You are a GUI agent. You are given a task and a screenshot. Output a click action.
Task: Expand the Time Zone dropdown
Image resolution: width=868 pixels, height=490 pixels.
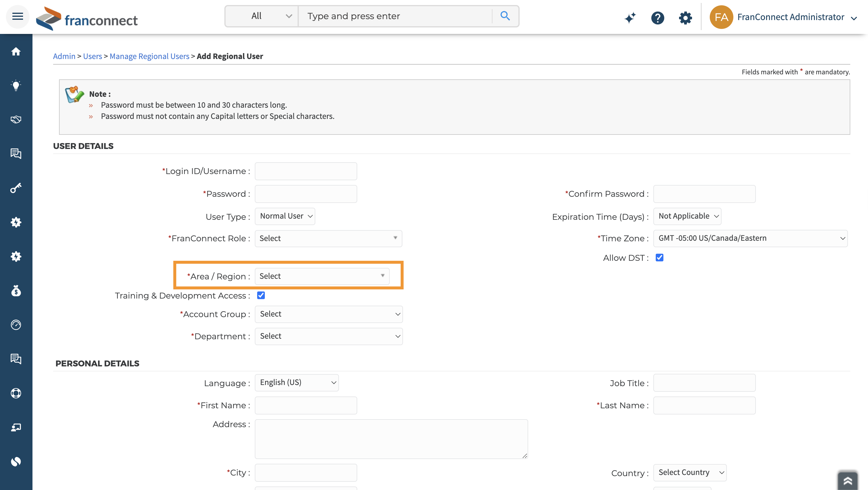point(750,238)
